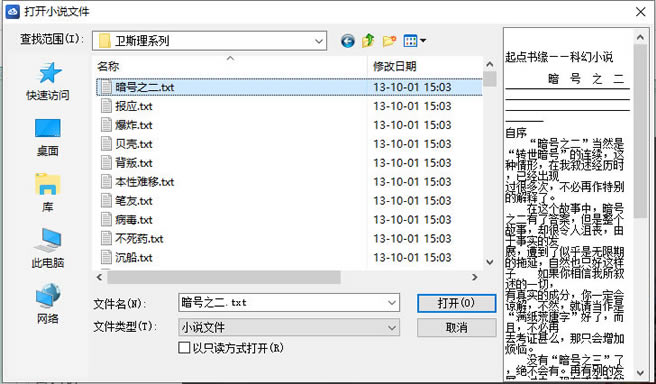Sort files by 名称 column header
656x384 pixels.
(230, 66)
